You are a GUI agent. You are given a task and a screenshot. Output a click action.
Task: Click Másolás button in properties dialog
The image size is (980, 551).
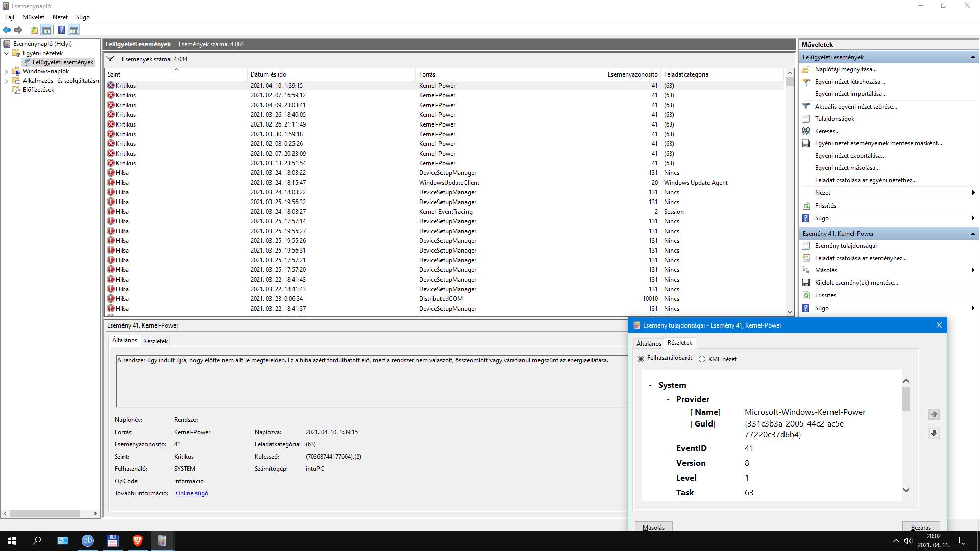(x=653, y=527)
